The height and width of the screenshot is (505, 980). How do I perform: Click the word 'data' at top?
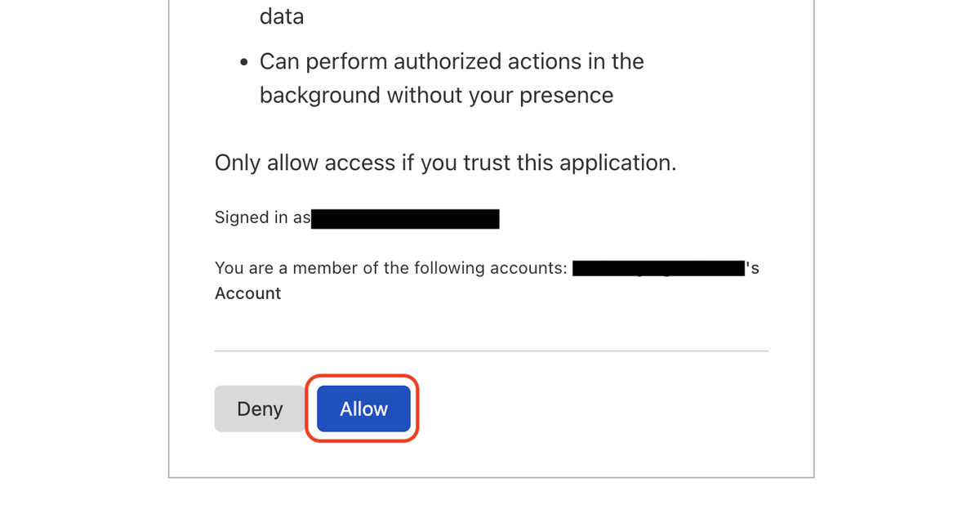(282, 16)
